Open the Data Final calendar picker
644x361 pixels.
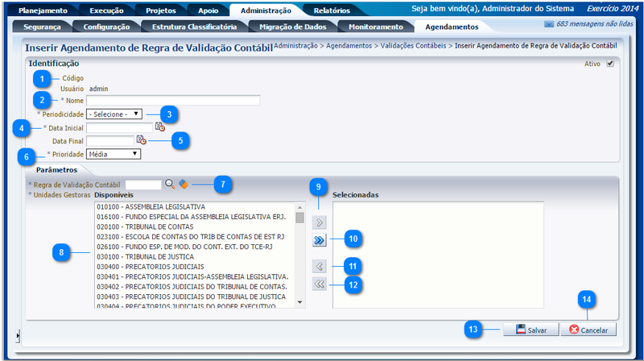coord(141,140)
